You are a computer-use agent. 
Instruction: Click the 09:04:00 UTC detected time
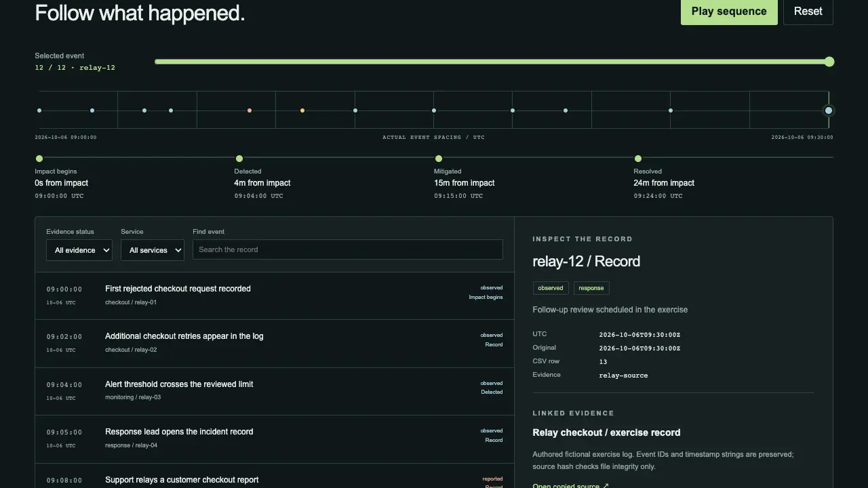pyautogui.click(x=259, y=196)
